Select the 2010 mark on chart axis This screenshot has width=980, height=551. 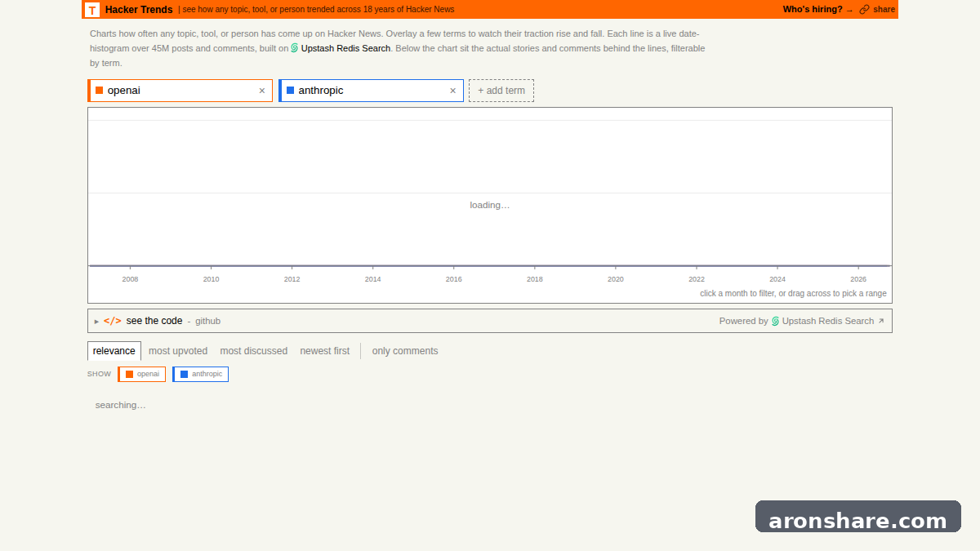click(x=211, y=279)
